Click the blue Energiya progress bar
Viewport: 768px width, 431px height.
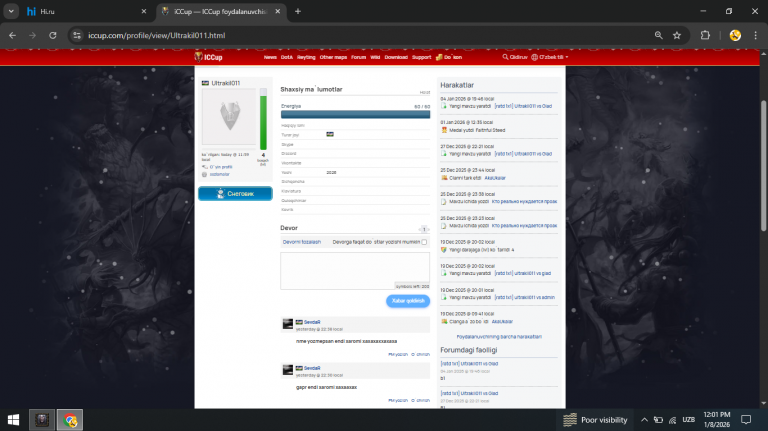(355, 115)
